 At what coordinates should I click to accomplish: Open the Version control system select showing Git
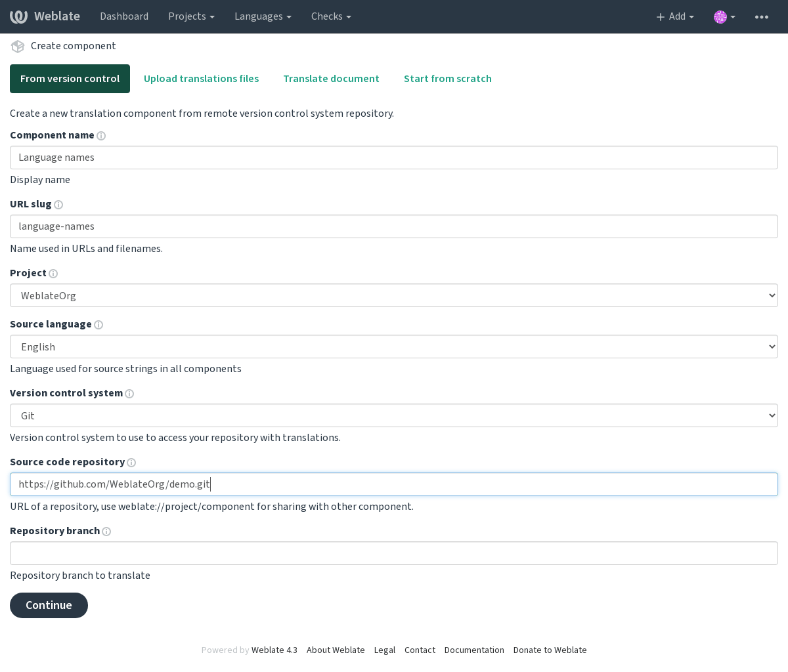tap(394, 415)
